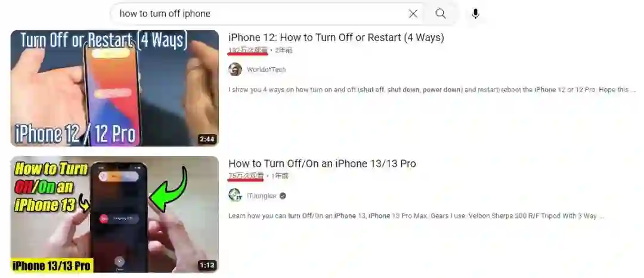Click the 1:13 duration badge on thumbnail

(x=207, y=265)
